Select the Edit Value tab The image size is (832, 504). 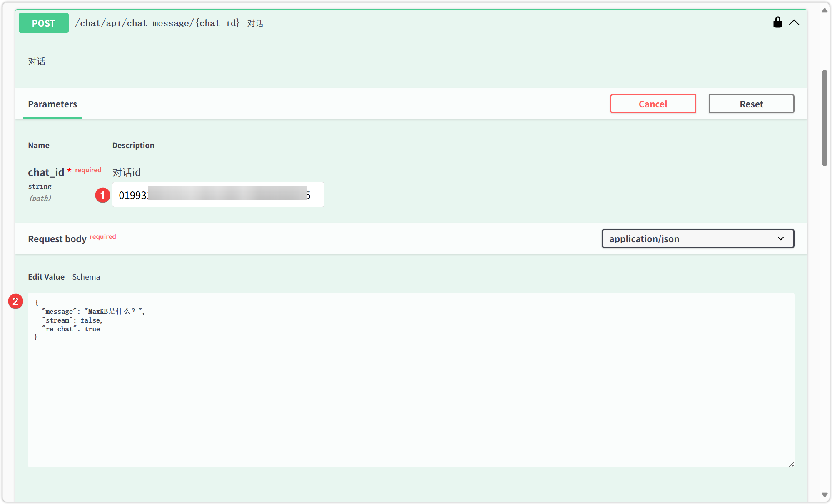point(46,277)
